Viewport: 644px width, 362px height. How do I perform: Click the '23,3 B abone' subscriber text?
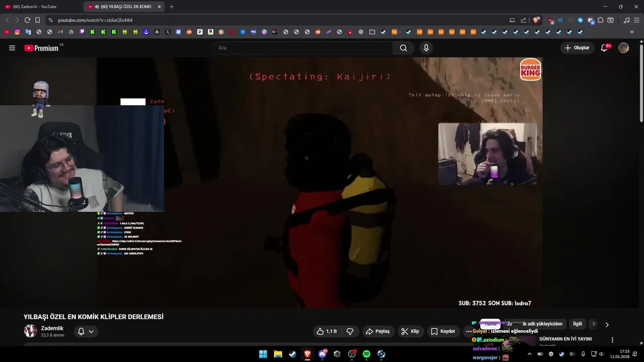(53, 335)
